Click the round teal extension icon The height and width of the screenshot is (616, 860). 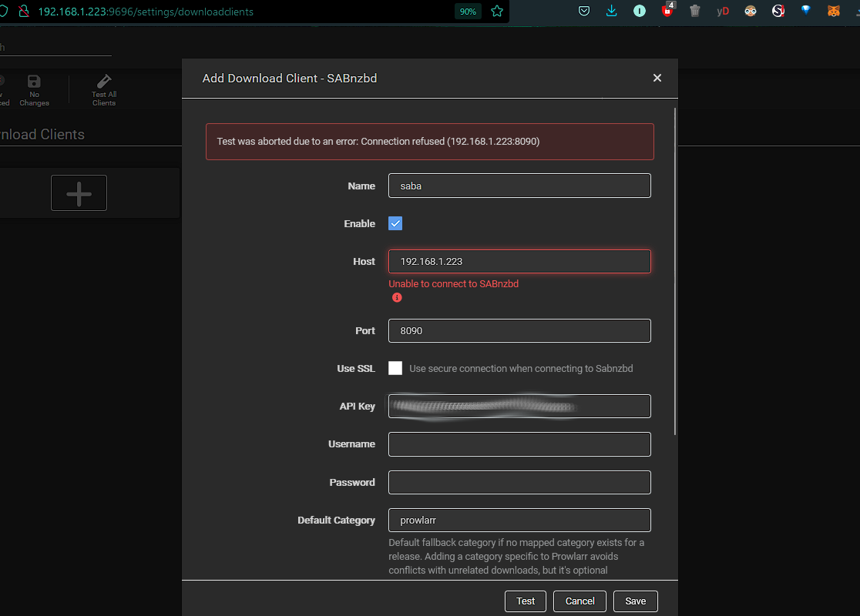[640, 11]
